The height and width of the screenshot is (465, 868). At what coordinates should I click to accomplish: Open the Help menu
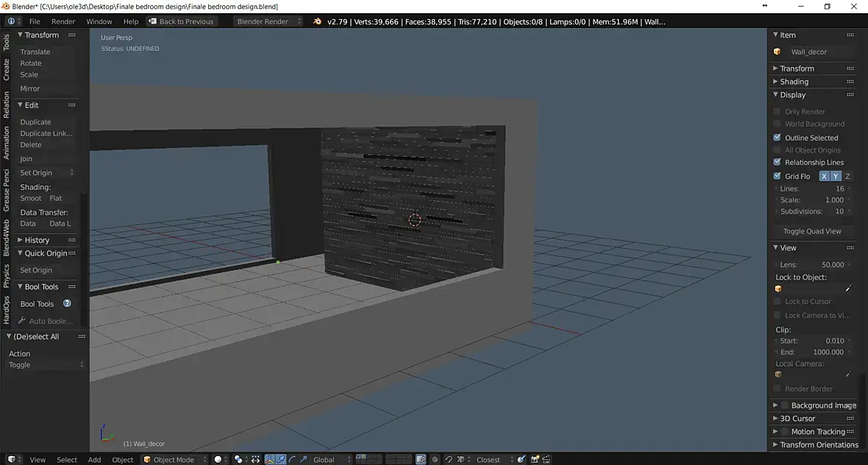pos(131,21)
